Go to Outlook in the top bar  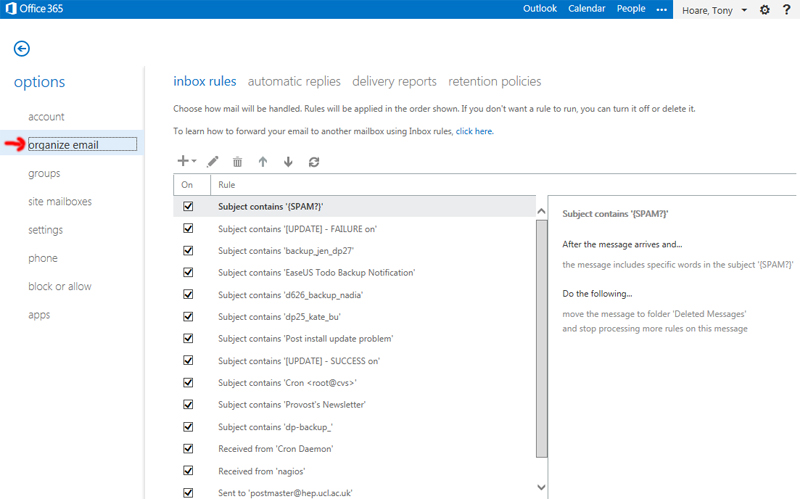540,9
